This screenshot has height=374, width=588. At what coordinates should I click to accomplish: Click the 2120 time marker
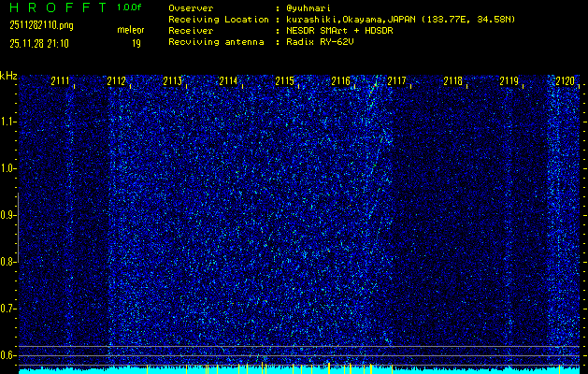tap(566, 81)
